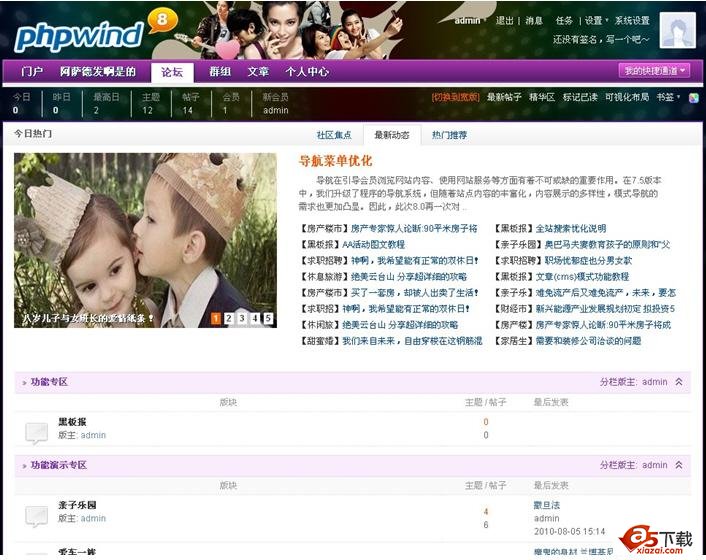
Task: Open the 需要和装修公司洽谈的问题 link
Action: [588, 341]
